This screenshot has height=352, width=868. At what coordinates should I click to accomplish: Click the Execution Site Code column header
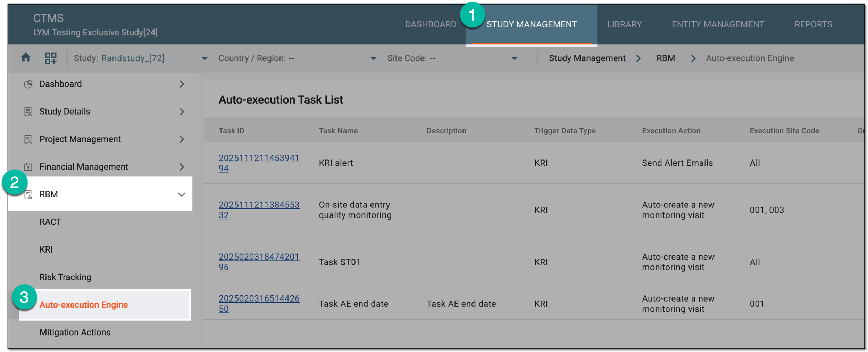coord(784,131)
